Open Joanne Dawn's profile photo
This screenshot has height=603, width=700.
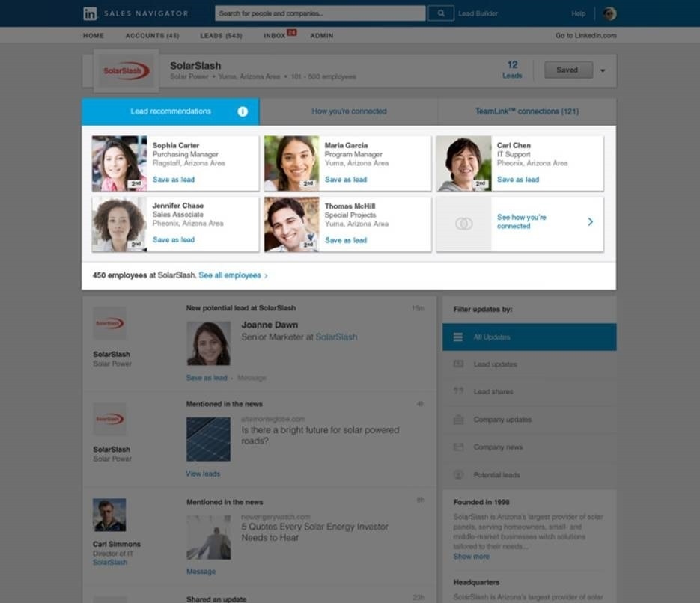(208, 343)
